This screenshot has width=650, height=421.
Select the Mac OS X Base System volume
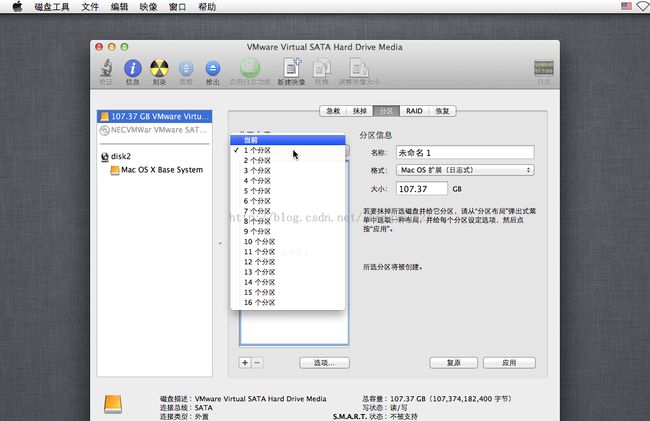coord(155,170)
